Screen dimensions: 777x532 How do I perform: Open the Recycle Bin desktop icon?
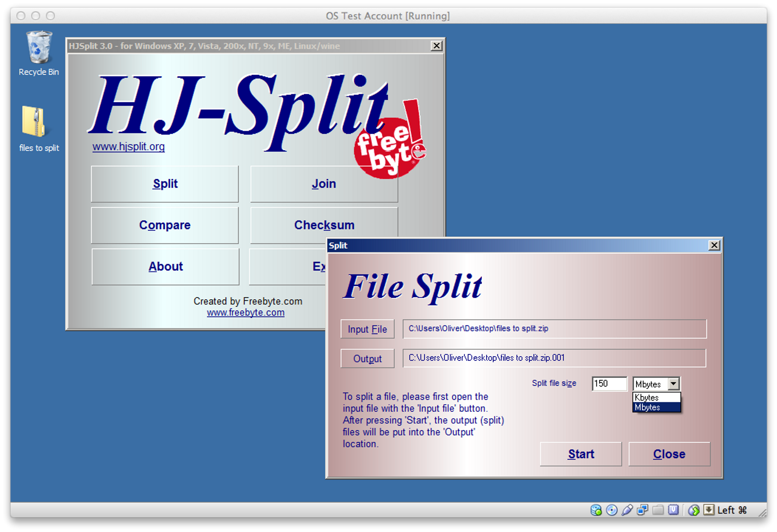pos(38,53)
